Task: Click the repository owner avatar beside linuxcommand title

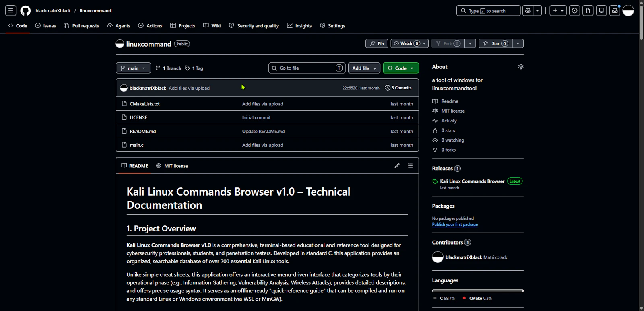Action: [120, 44]
